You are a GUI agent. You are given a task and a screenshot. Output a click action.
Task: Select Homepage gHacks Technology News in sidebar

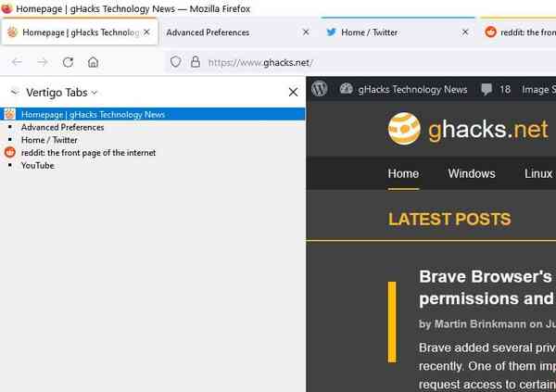[153, 114]
